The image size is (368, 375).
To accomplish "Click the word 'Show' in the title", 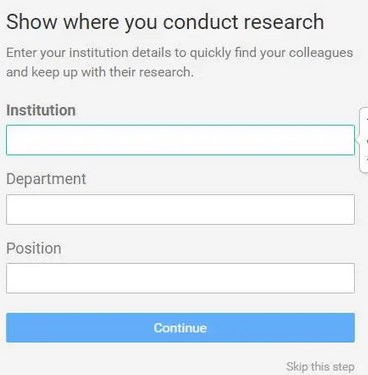I will [x=32, y=22].
